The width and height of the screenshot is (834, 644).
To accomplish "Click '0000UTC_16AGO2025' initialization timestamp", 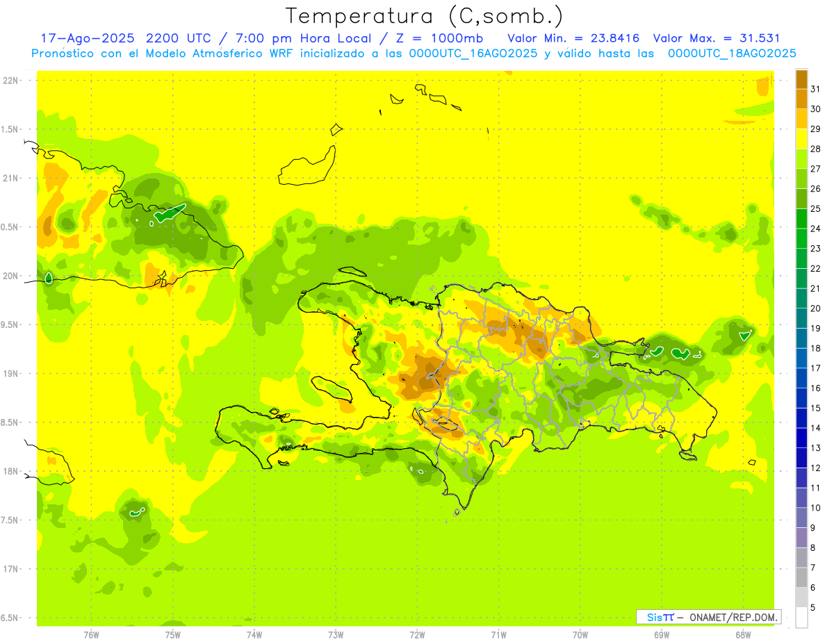I will pos(473,53).
